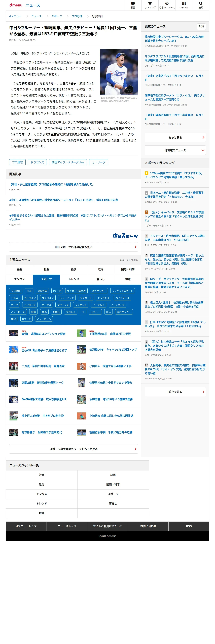Click the 四国アイランドリーグplus tag
The image size is (215, 644).
click(x=68, y=162)
